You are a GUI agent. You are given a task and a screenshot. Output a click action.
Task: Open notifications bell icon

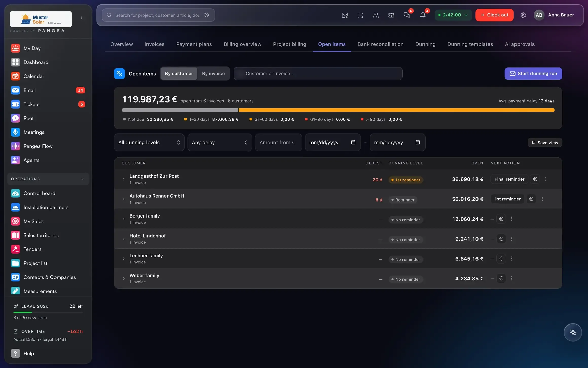click(x=422, y=15)
